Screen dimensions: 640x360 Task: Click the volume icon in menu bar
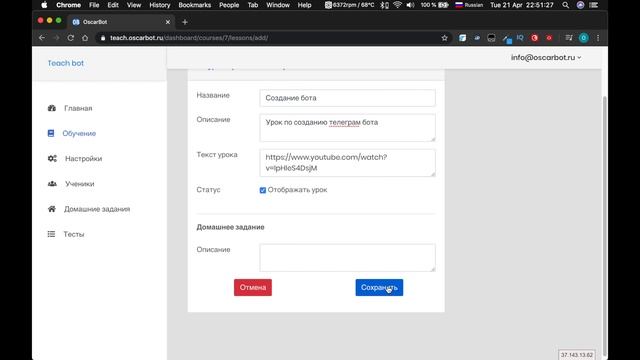pyautogui.click(x=411, y=5)
